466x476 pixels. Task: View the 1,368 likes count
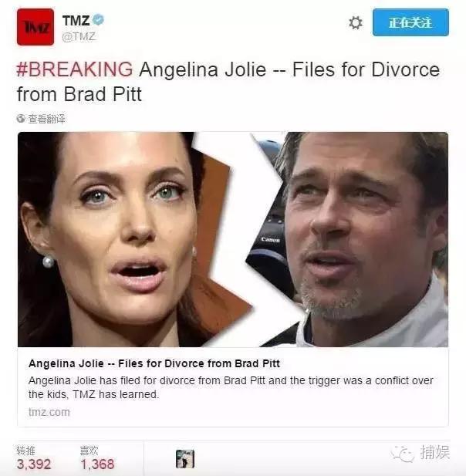[97, 464]
